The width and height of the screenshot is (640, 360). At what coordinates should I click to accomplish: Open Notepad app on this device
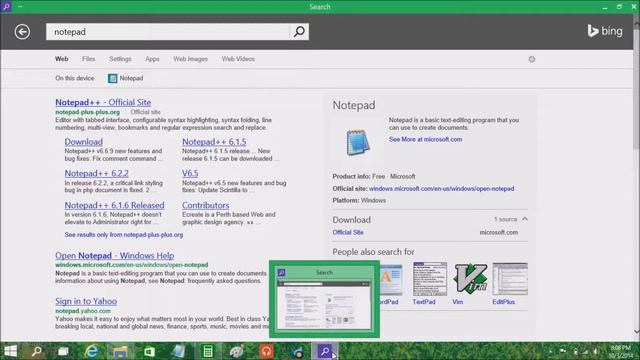126,78
